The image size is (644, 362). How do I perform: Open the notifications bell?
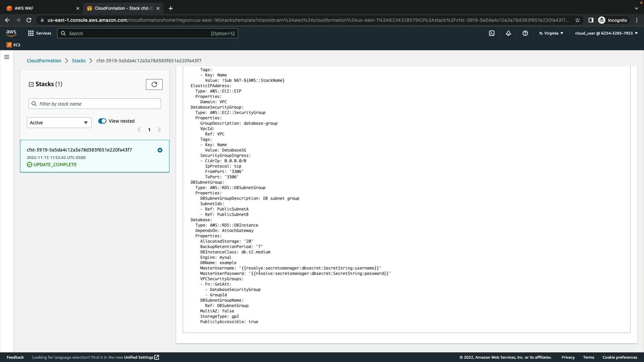click(508, 33)
